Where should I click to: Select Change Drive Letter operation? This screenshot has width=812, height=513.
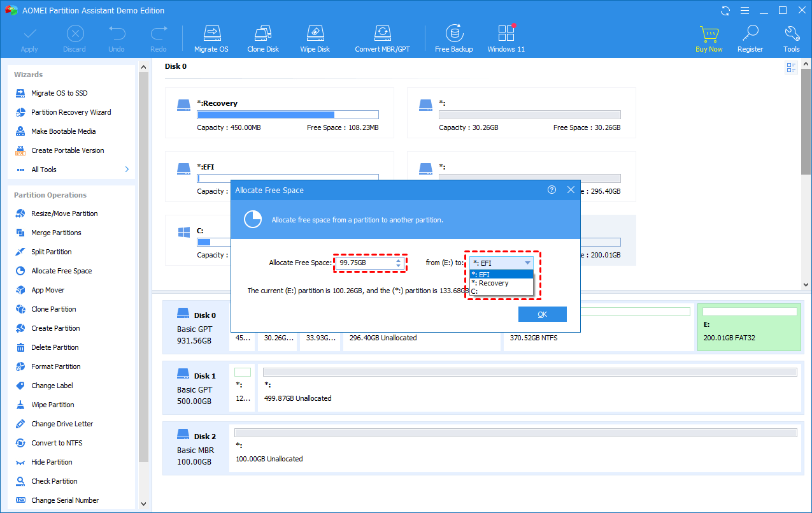point(62,424)
